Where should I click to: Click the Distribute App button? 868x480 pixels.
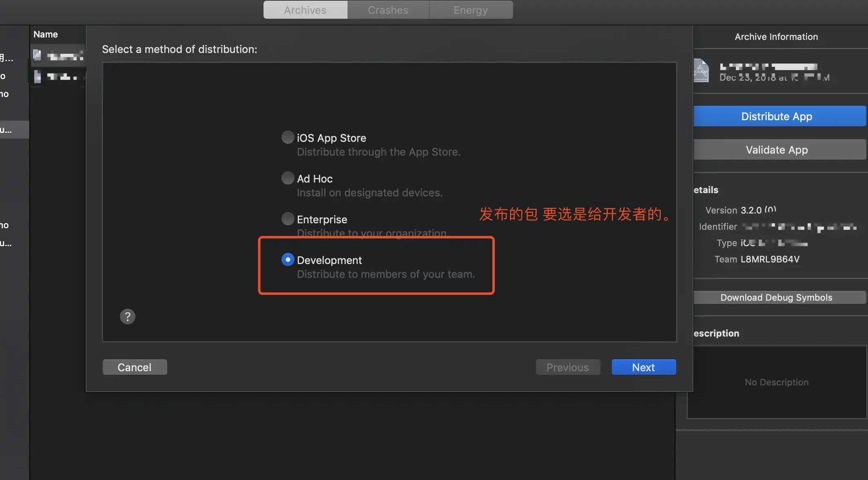pos(776,117)
